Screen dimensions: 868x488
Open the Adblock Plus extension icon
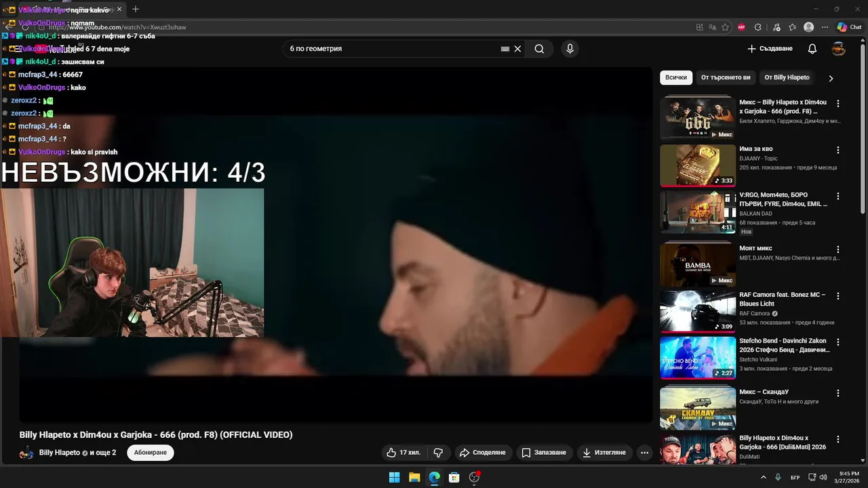click(x=741, y=27)
